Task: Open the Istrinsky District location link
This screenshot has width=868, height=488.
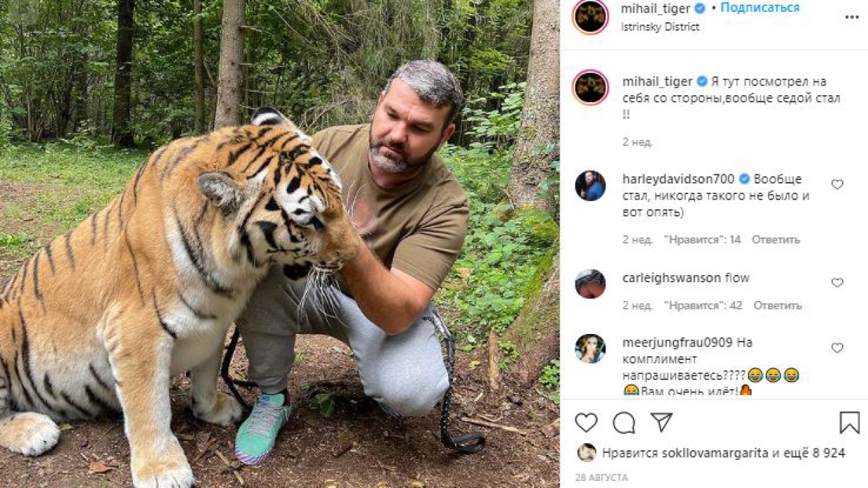Action: (x=660, y=27)
